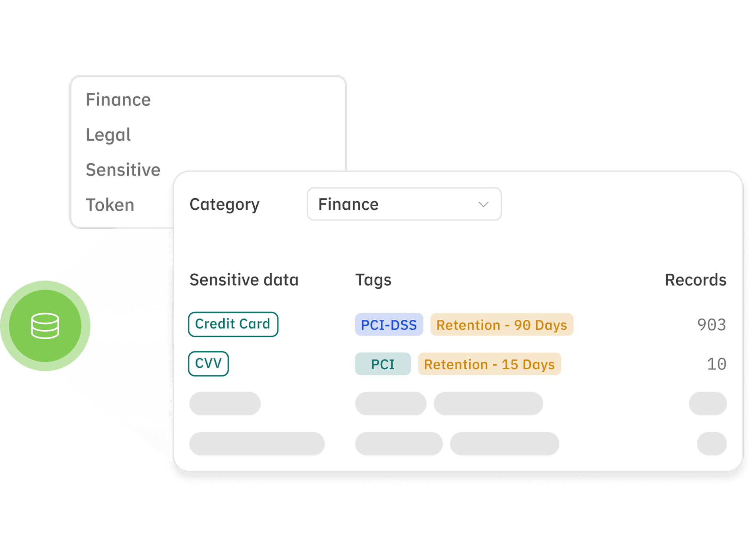This screenshot has height=560, width=751.
Task: Choose Legal from the category list
Action: (108, 135)
